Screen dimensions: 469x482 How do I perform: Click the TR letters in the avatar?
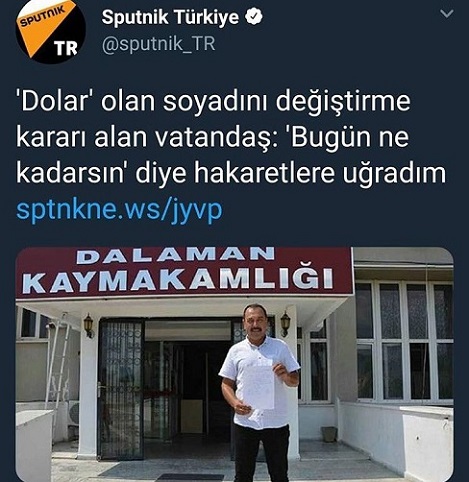(66, 49)
